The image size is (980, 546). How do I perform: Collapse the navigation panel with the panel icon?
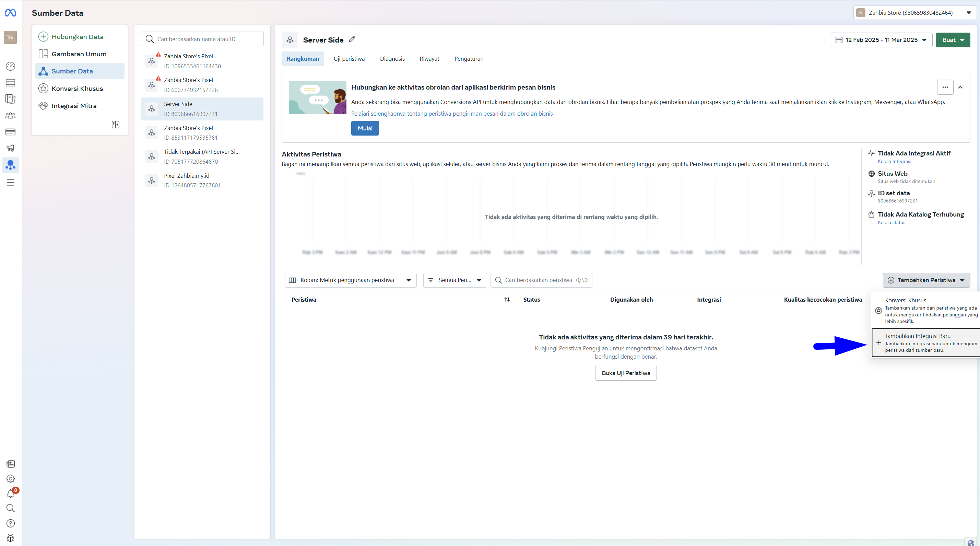point(116,125)
